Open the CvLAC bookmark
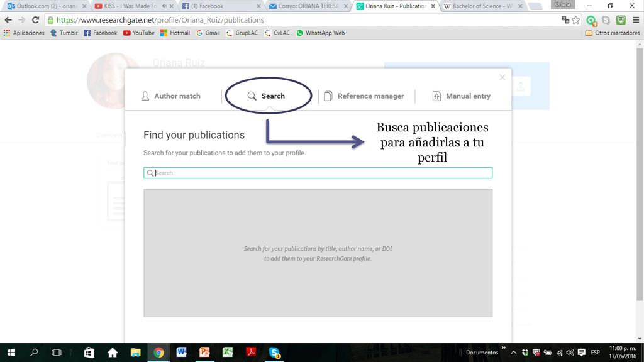This screenshot has height=362, width=644. (x=277, y=33)
